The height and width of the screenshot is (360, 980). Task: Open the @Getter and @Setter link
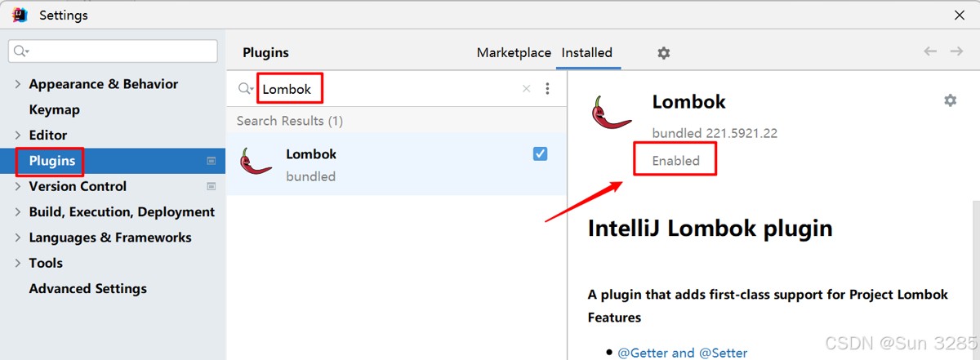683,353
